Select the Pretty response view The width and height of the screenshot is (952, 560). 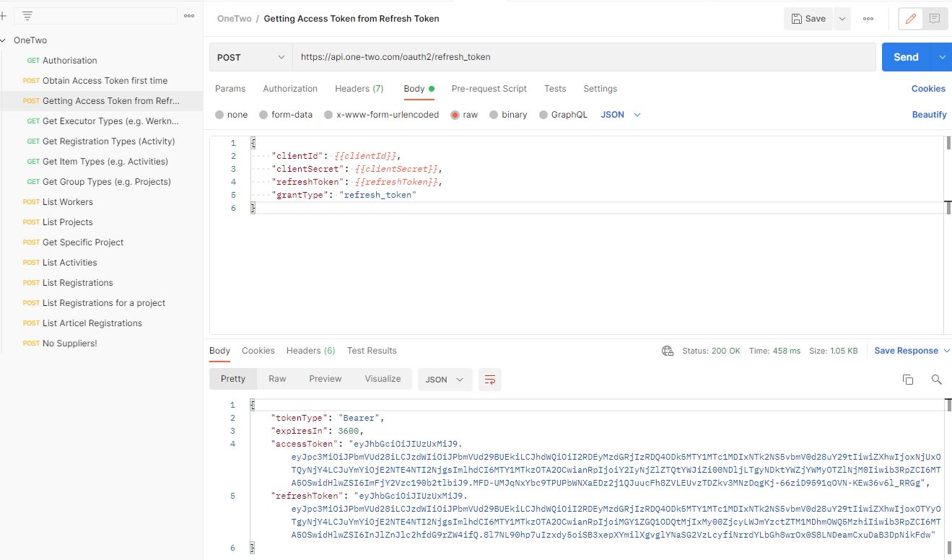(233, 379)
